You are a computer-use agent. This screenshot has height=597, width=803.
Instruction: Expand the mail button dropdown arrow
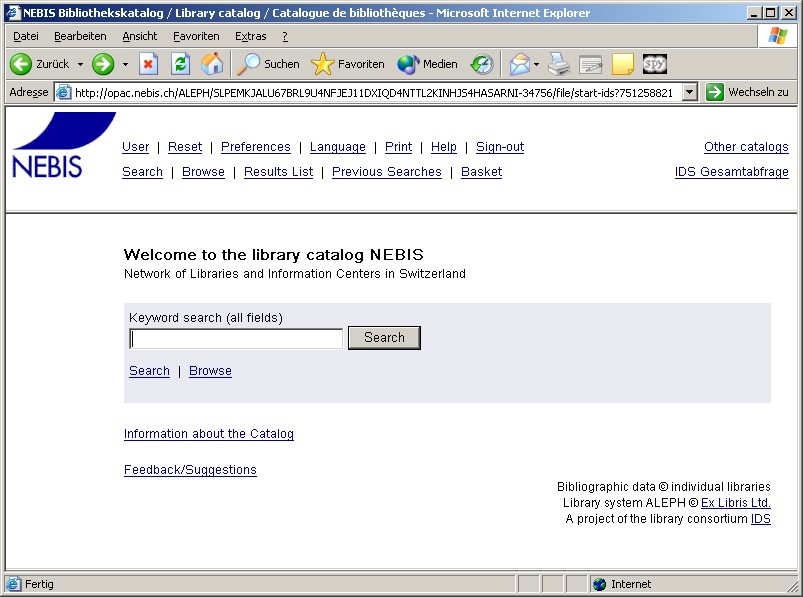(x=536, y=65)
